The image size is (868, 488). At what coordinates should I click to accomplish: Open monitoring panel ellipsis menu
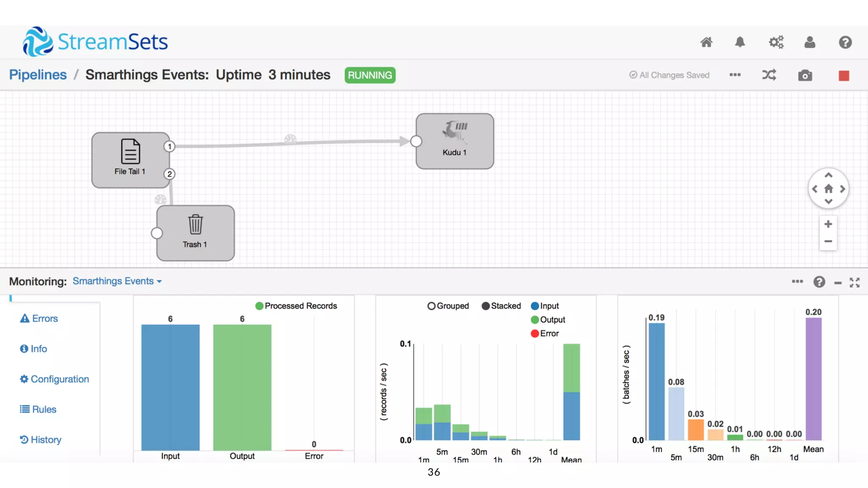[797, 282]
